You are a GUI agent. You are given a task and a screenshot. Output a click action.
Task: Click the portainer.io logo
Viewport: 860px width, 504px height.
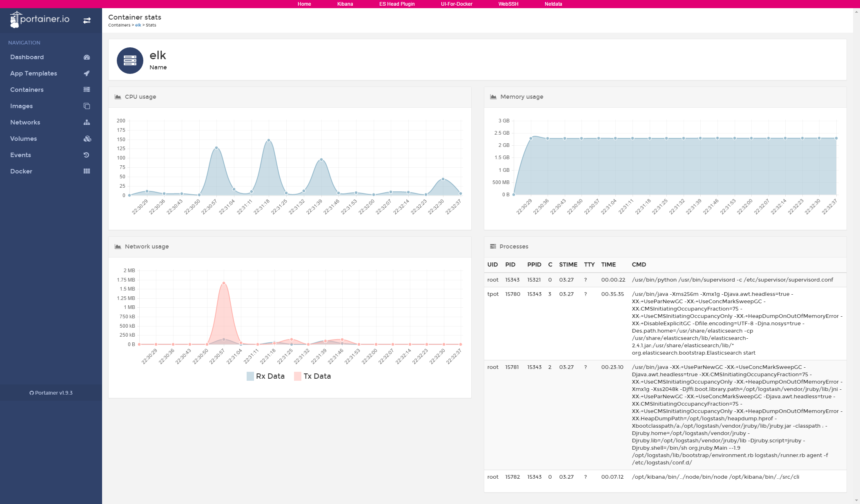tap(40, 19)
